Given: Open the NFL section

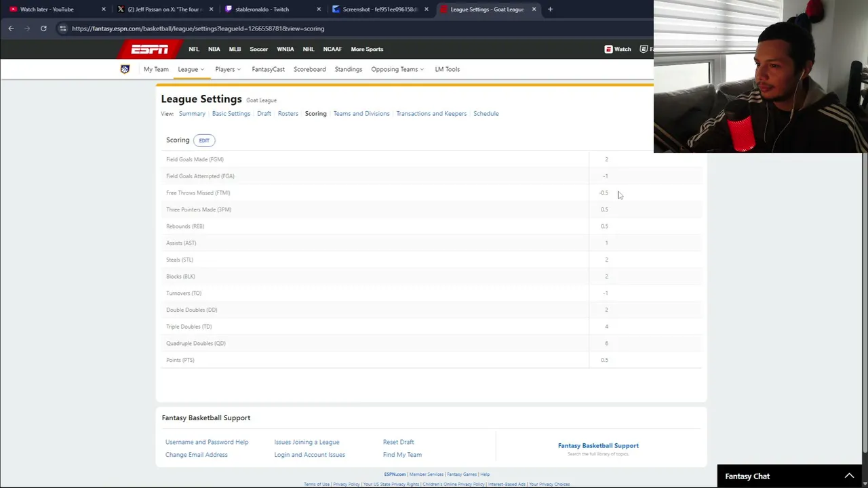Looking at the screenshot, I should (x=194, y=49).
